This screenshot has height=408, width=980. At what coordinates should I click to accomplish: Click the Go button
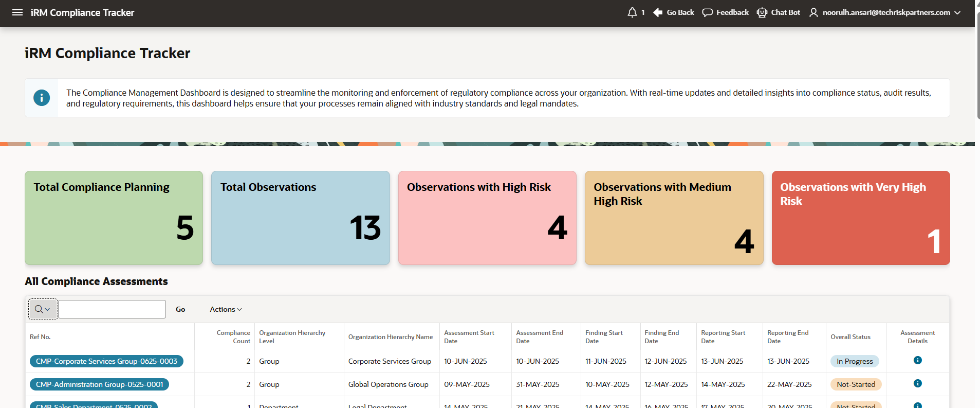(180, 309)
